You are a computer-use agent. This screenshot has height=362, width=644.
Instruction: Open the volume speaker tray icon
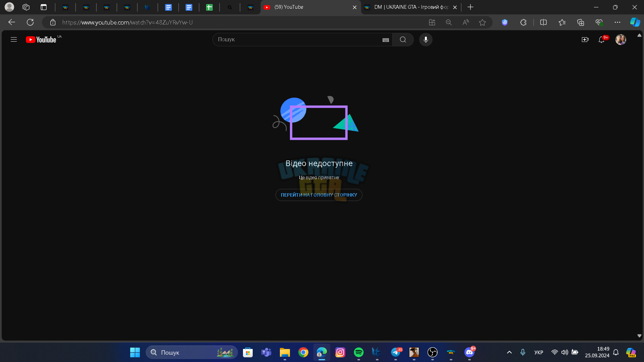(x=565, y=352)
